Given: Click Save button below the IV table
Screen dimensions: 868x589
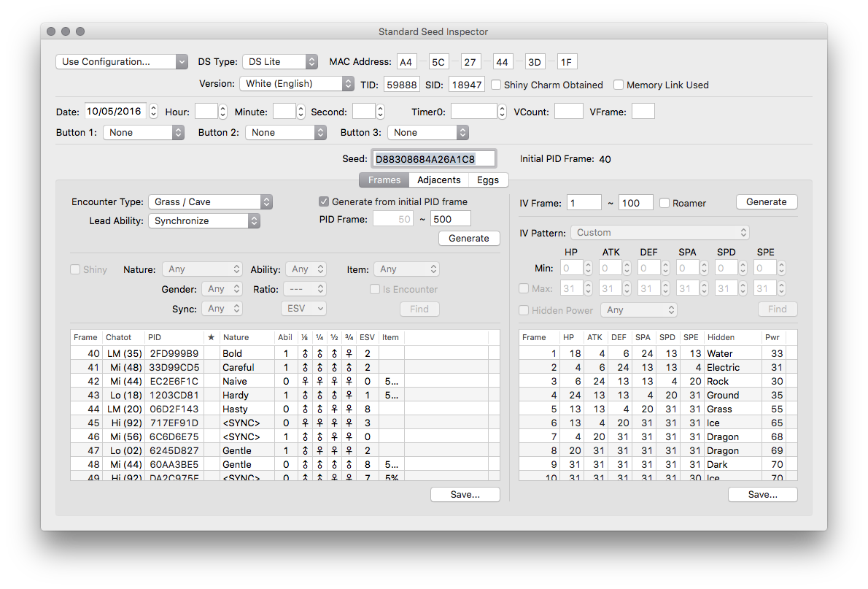Looking at the screenshot, I should [x=762, y=494].
